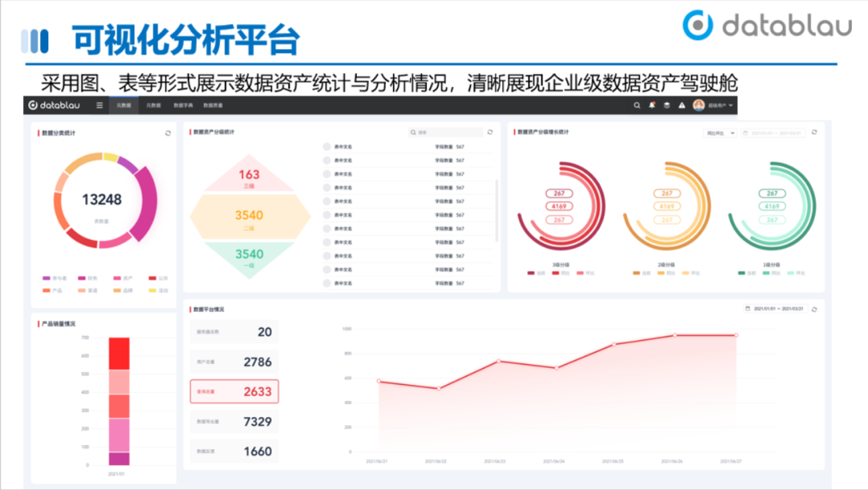Refresh the 数据分类统计 panel
Screen dimensions: 868x490
[168, 133]
